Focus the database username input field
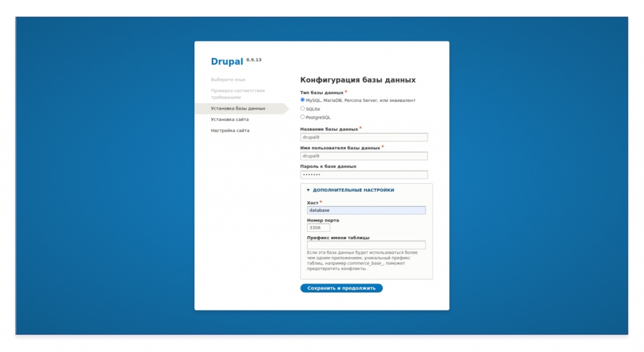644x352 pixels. [x=364, y=156]
